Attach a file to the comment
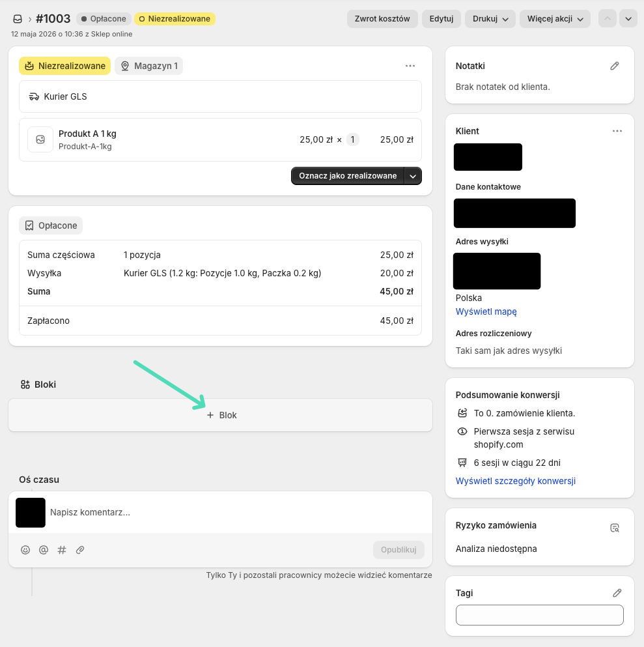 pyautogui.click(x=80, y=550)
